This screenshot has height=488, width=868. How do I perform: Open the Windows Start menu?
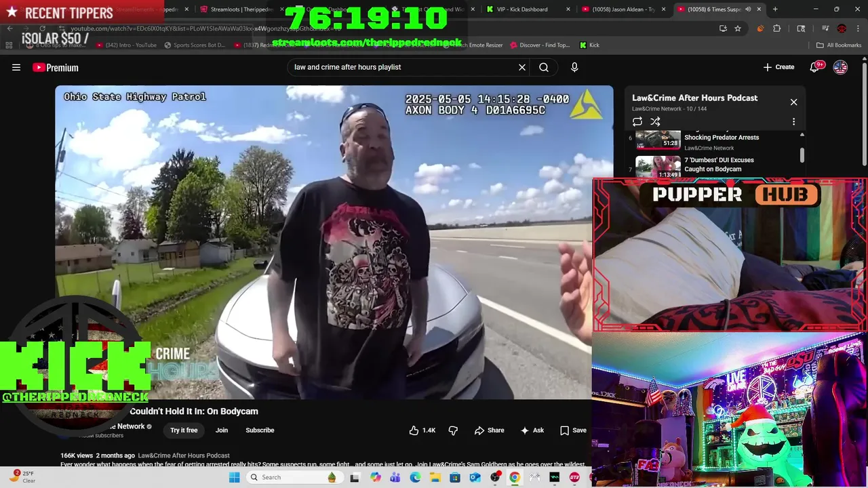(235, 477)
